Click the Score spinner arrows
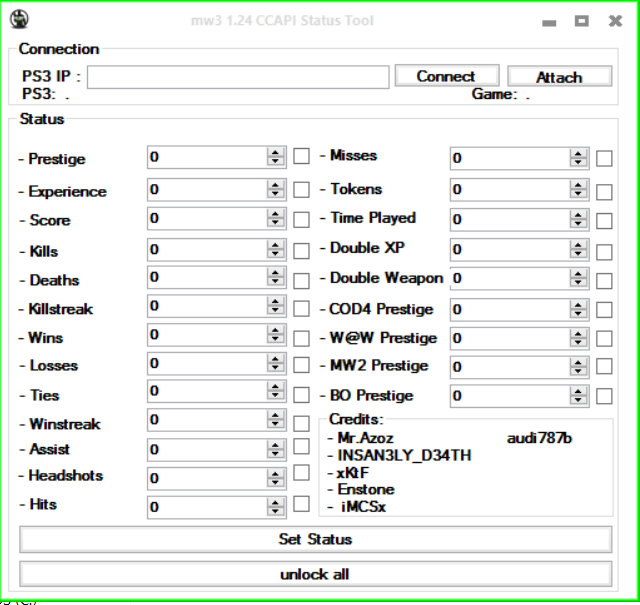 [276, 218]
